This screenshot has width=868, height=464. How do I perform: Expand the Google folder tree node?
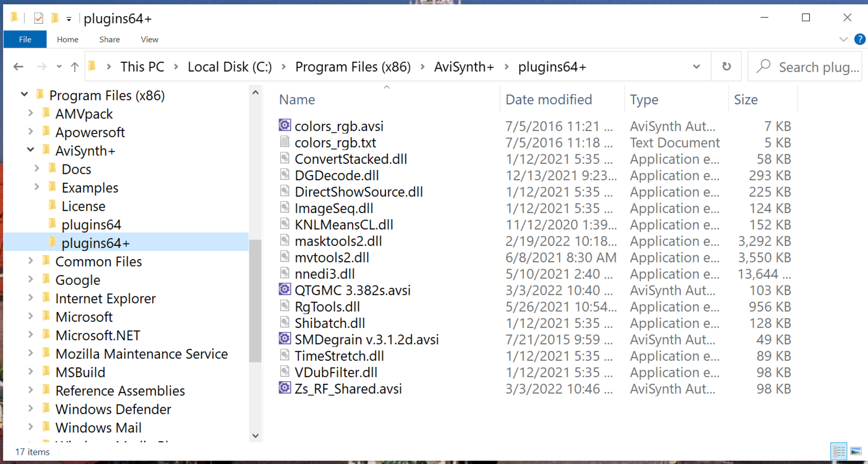[x=31, y=279]
